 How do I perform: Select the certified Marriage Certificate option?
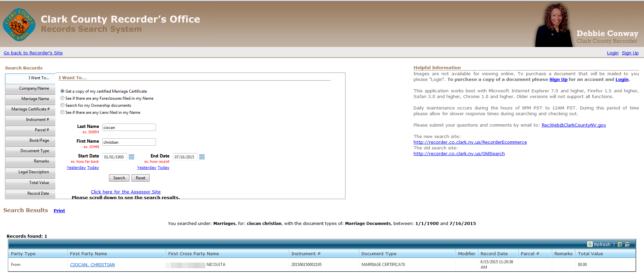point(62,91)
